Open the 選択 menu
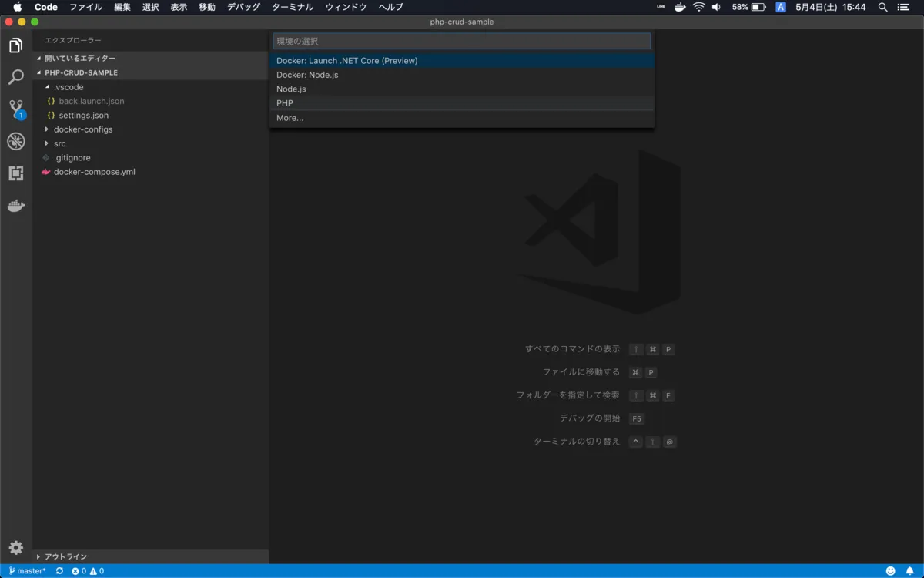The image size is (924, 578). (x=150, y=7)
